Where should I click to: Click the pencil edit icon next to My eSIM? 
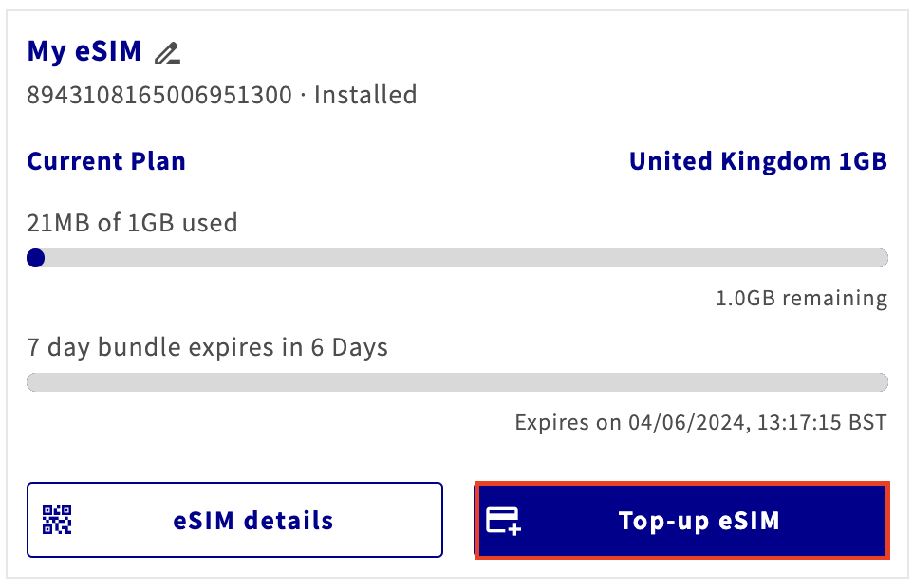[167, 53]
